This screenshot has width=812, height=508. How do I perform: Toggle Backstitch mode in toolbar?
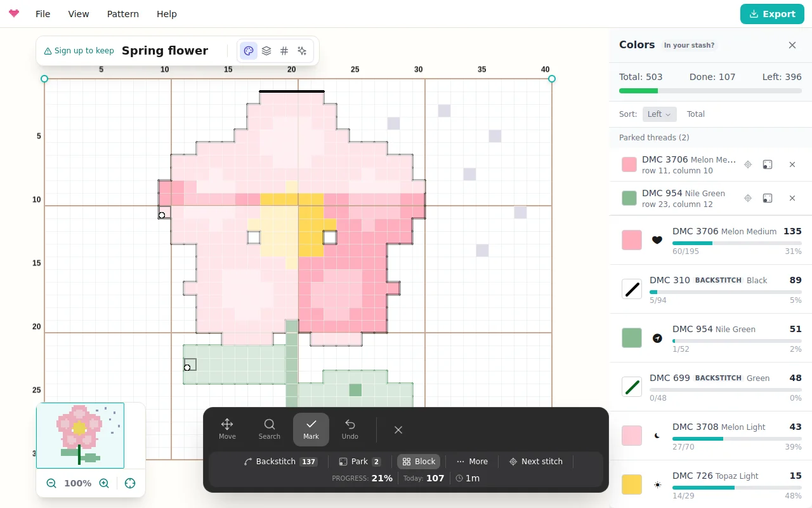point(280,462)
